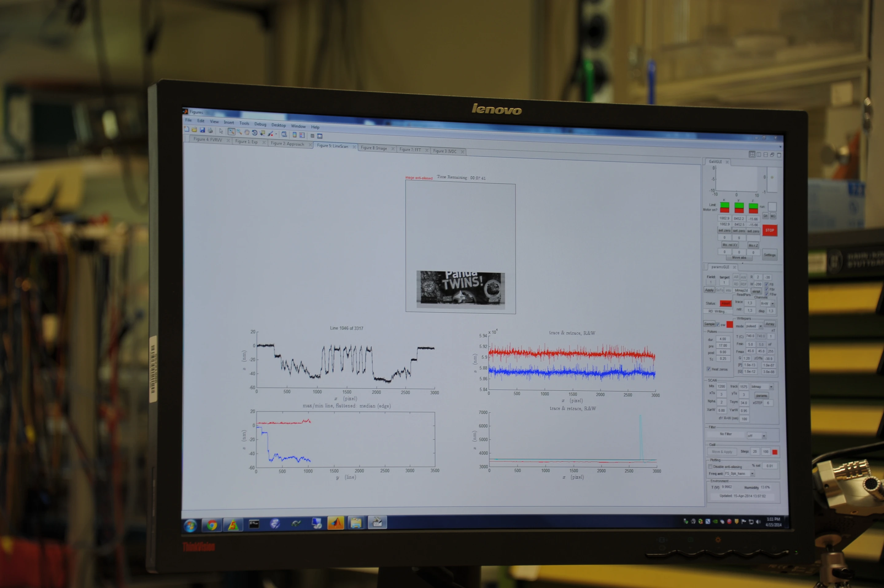Click the Show Plot Tools icon
Screen dimensions: 884x588
coord(320,136)
